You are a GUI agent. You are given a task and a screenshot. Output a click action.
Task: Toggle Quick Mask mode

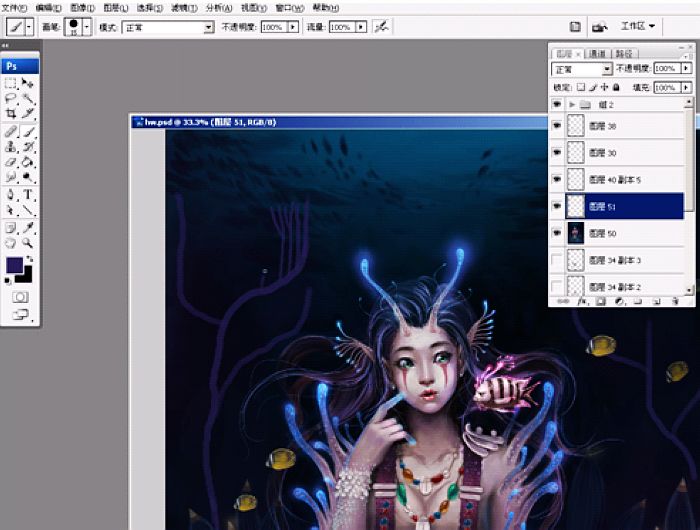tap(20, 297)
